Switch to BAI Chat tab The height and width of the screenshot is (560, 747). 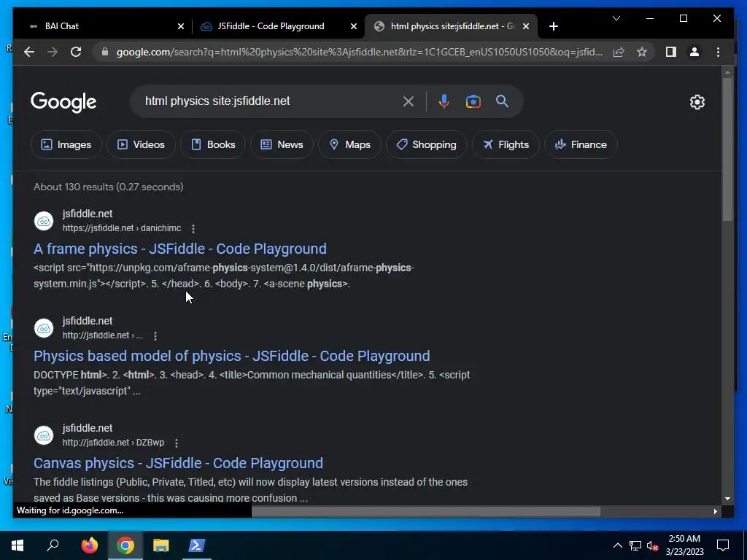101,26
